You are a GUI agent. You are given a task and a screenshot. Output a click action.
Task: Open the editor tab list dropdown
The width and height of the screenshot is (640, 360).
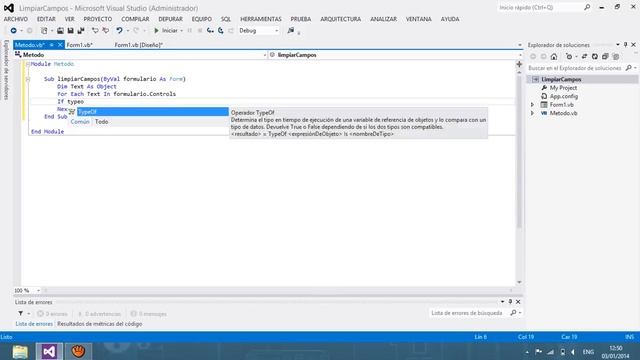520,45
